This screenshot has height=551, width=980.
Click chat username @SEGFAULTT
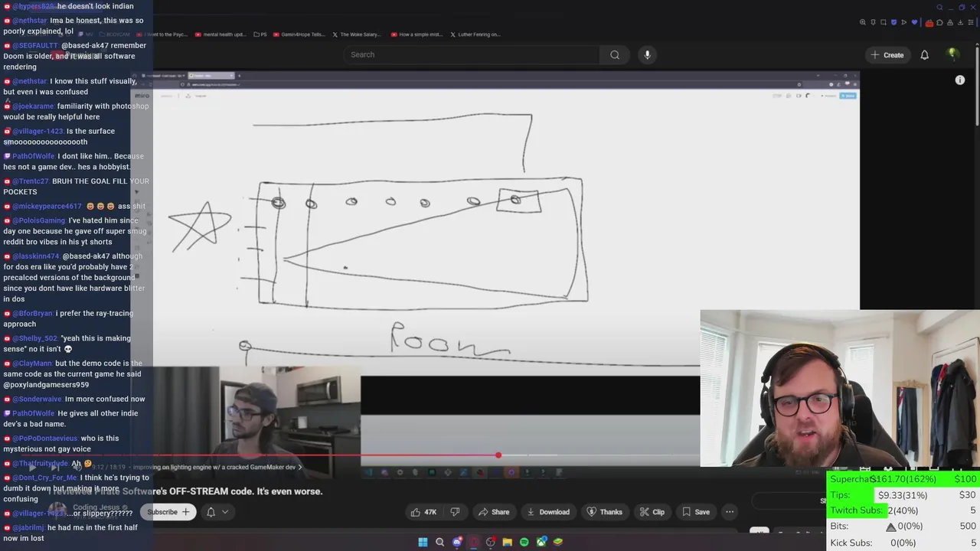pos(34,46)
